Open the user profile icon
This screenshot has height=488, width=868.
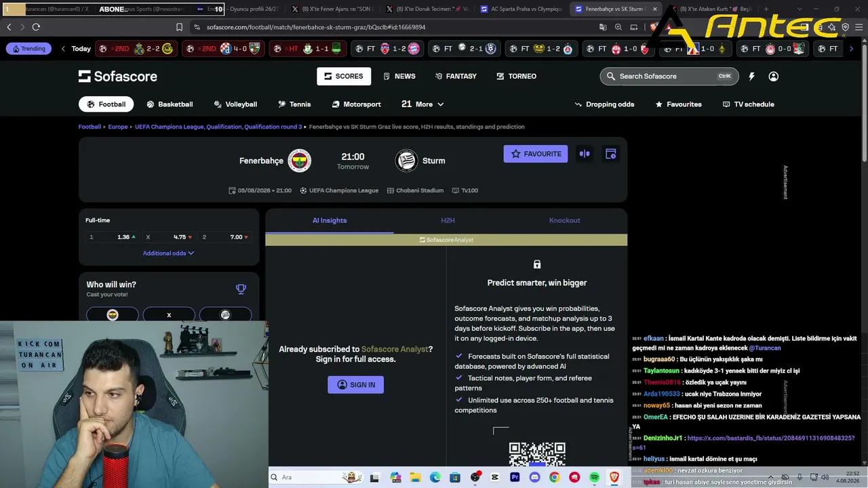pyautogui.click(x=773, y=77)
